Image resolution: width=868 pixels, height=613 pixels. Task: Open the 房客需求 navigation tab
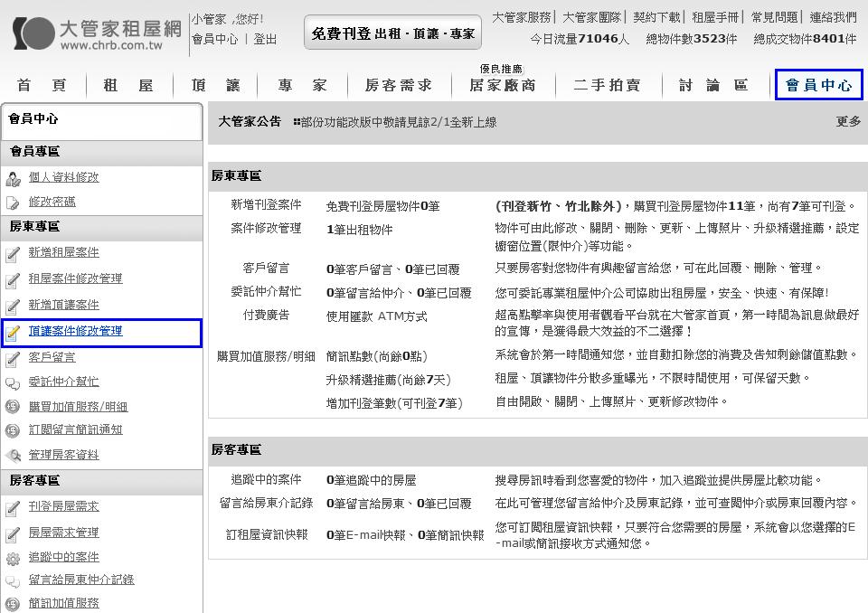tap(399, 85)
